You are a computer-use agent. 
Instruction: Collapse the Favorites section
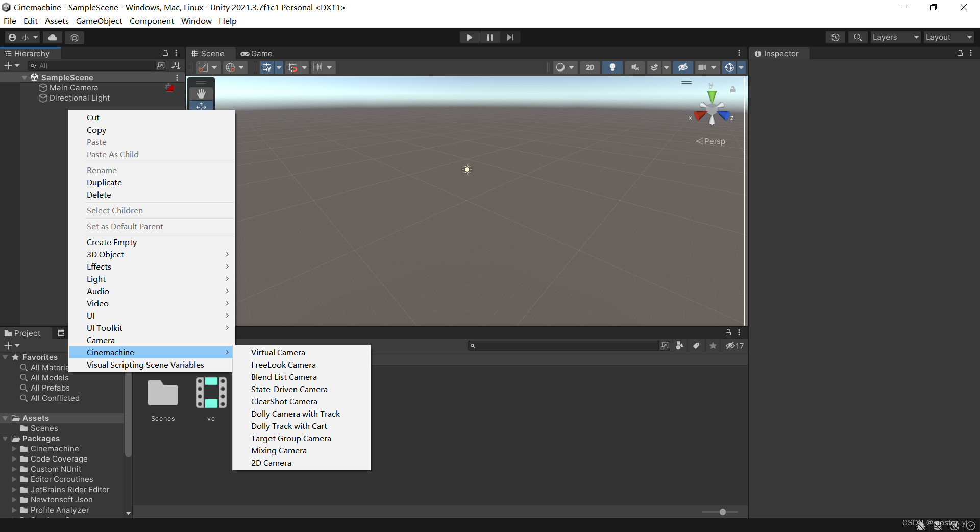point(6,357)
